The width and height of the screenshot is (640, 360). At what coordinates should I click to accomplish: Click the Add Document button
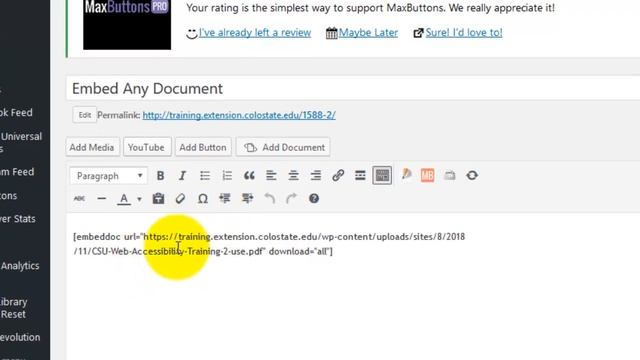283,147
